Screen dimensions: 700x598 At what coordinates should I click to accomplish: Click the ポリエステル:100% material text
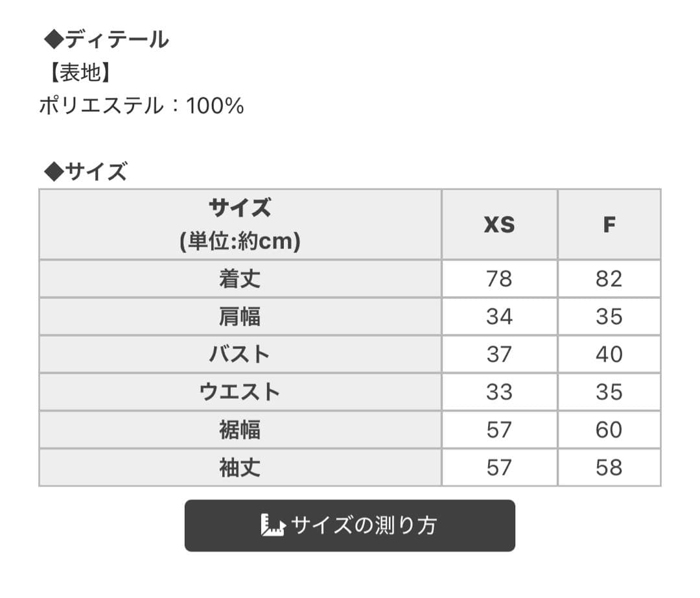141,106
